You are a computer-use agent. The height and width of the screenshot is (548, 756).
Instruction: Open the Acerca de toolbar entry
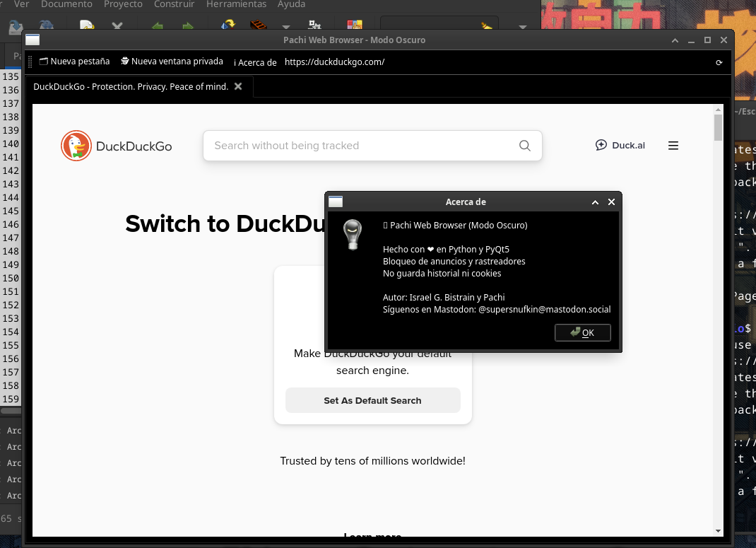[x=255, y=62]
